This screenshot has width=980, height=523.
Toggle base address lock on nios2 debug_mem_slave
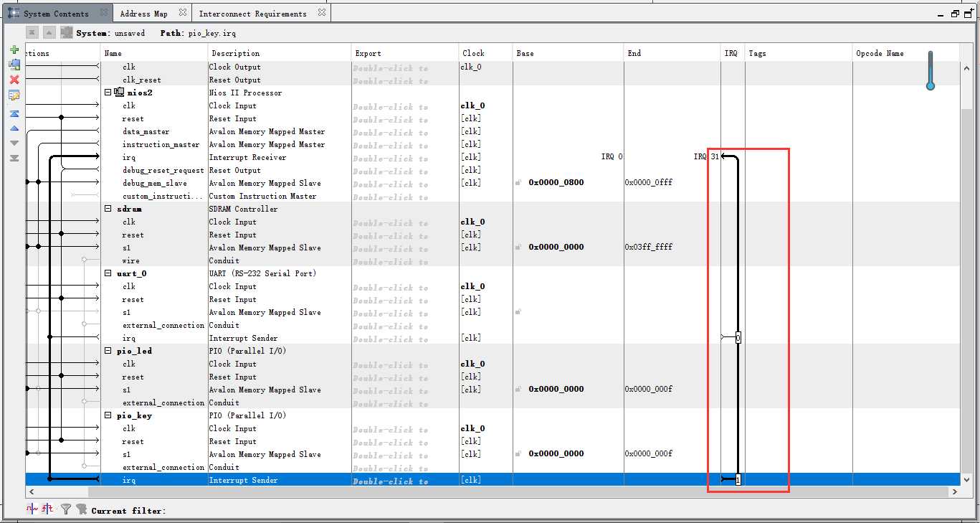coord(518,182)
